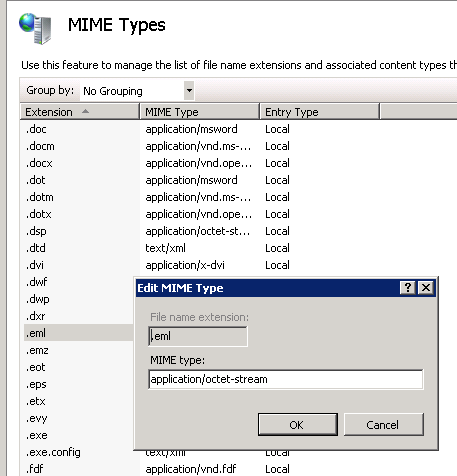Click the File name extension field

pyautogui.click(x=198, y=336)
